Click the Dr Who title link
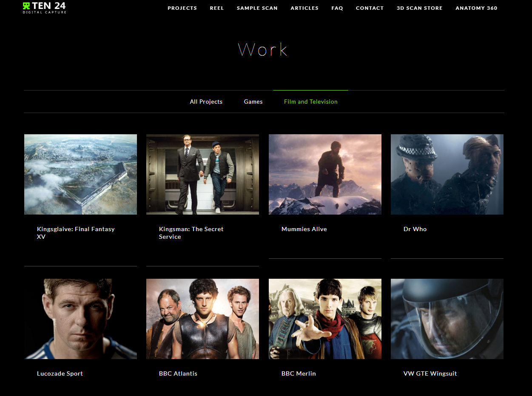Viewport: 532px width, 396px height. point(415,229)
